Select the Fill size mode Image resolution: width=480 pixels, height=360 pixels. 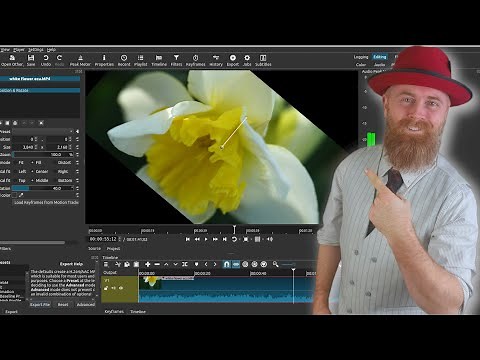pos(36,163)
